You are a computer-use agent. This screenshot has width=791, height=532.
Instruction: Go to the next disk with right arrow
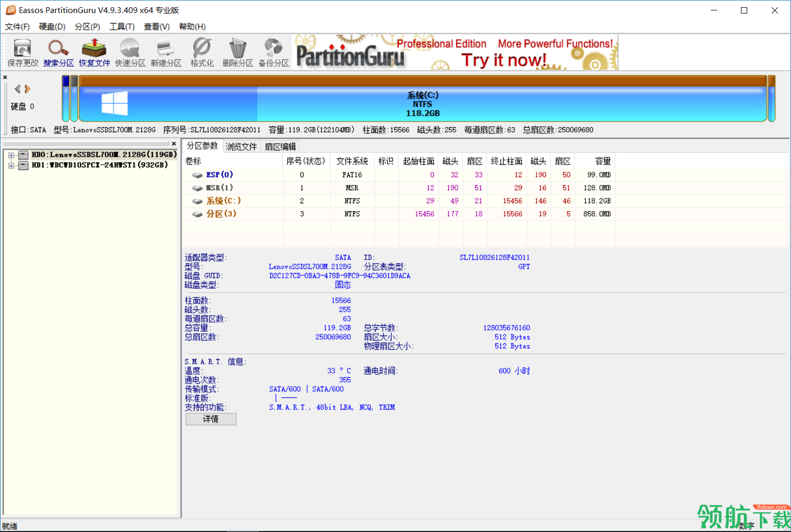pyautogui.click(x=28, y=89)
